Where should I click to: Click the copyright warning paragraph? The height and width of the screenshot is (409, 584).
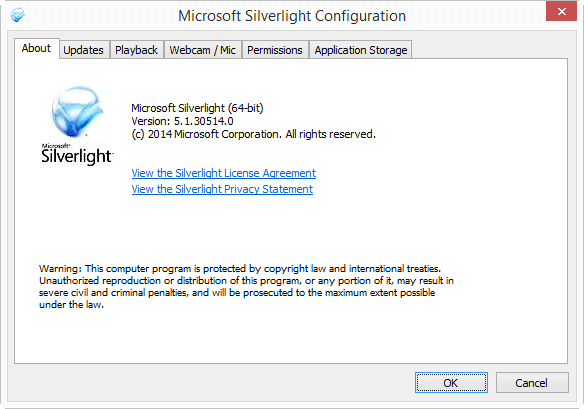pos(246,286)
